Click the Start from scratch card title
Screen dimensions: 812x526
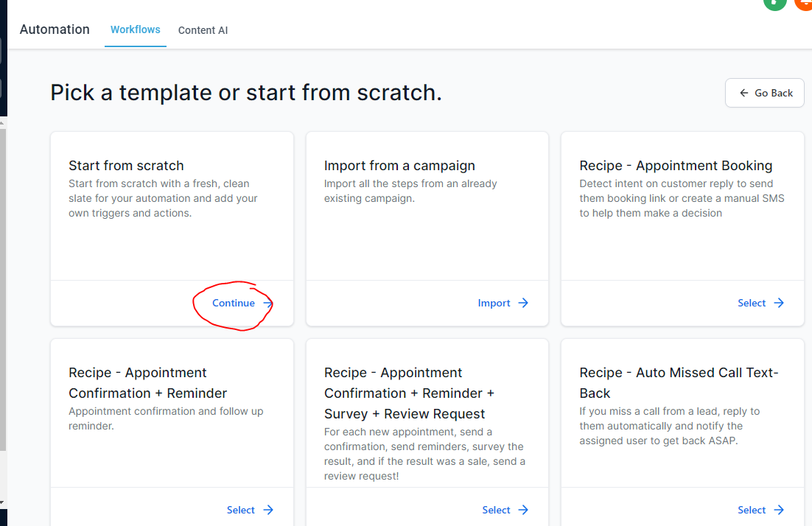(x=126, y=166)
